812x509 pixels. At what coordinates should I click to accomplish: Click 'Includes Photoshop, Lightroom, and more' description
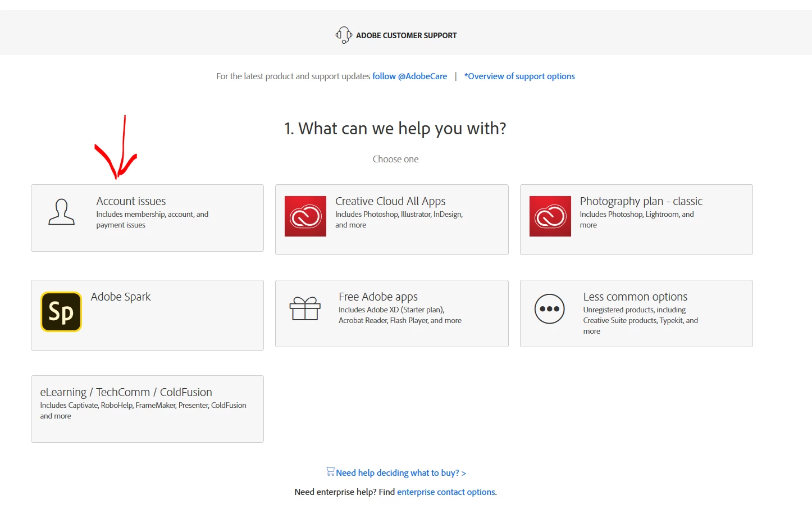pyautogui.click(x=637, y=220)
